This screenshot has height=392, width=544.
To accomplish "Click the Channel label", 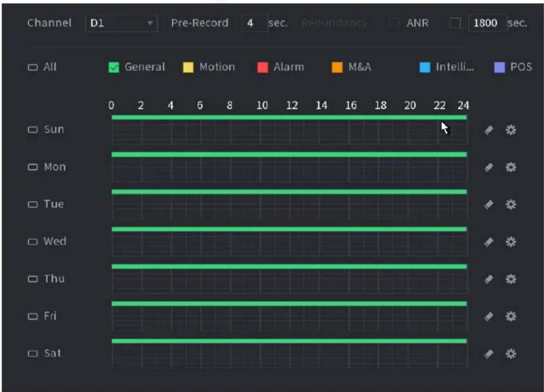I will coord(49,23).
